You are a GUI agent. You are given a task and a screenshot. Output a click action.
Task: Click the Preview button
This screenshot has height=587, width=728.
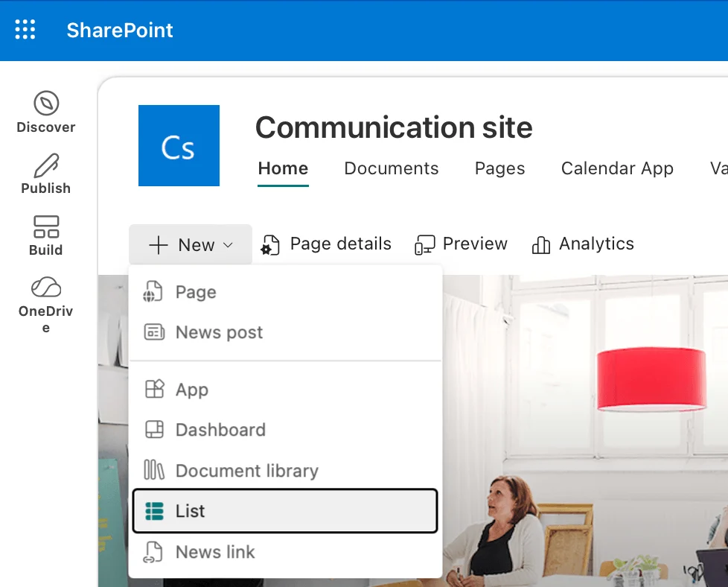pos(461,244)
